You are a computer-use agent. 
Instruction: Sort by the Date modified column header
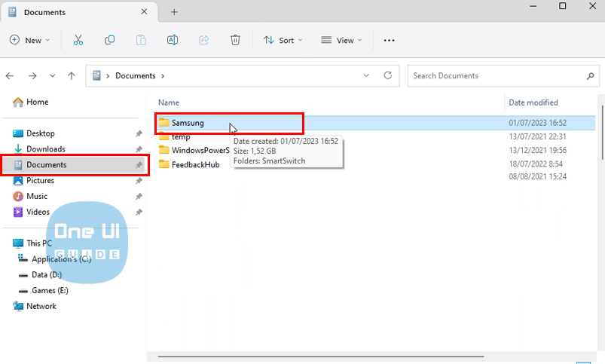click(x=533, y=102)
